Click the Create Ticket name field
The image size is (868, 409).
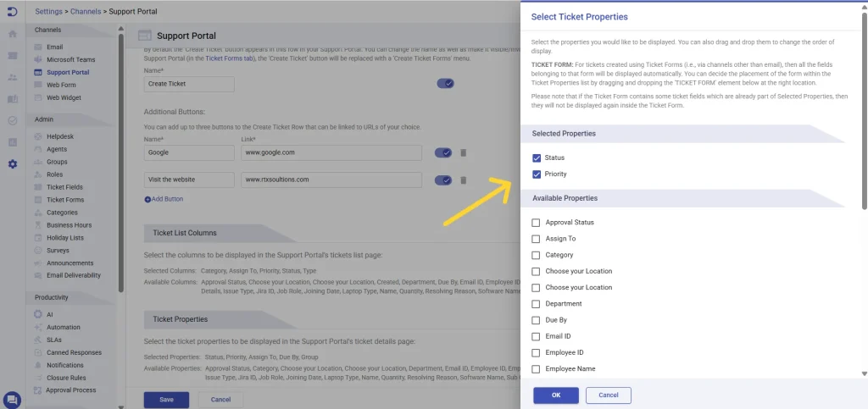[x=189, y=84]
